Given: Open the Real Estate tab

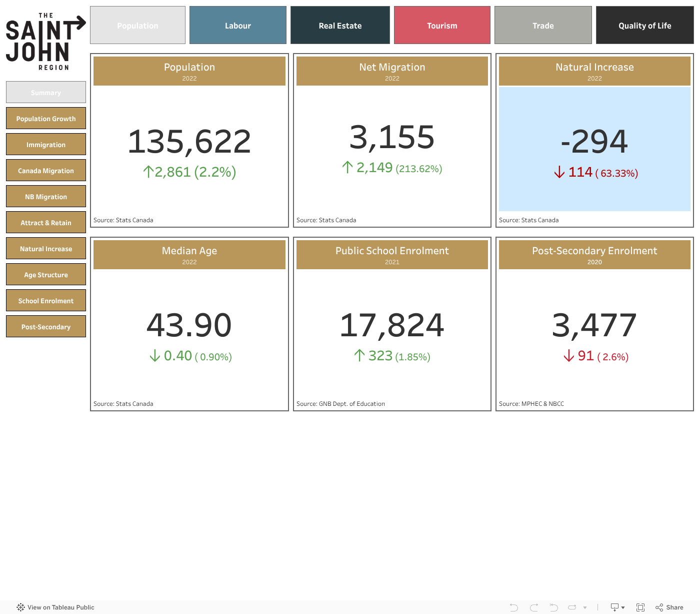Looking at the screenshot, I should (340, 25).
